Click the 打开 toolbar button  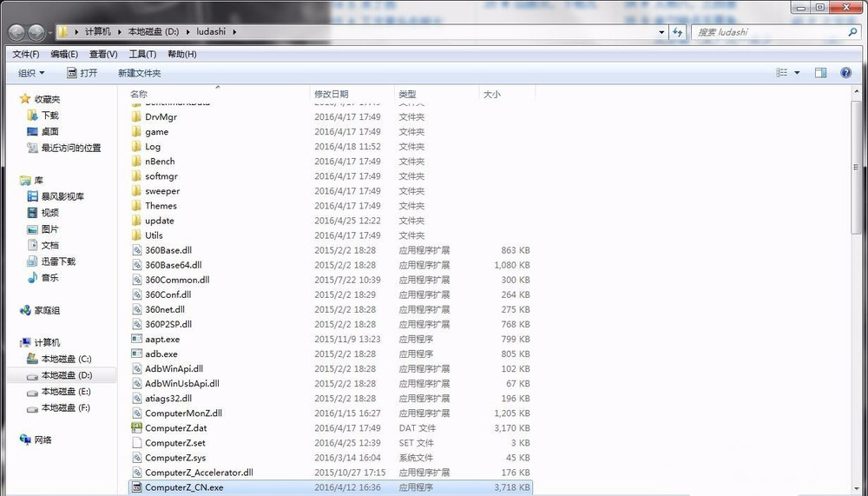[x=82, y=73]
